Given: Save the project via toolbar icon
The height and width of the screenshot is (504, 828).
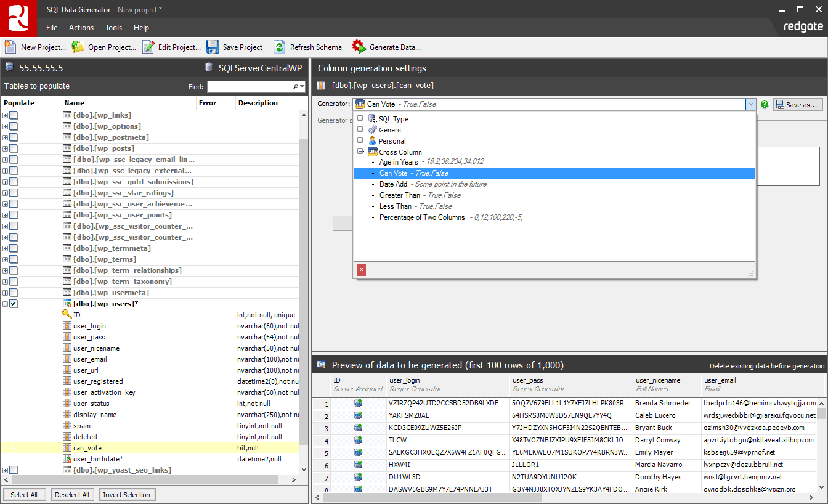Looking at the screenshot, I should point(213,47).
